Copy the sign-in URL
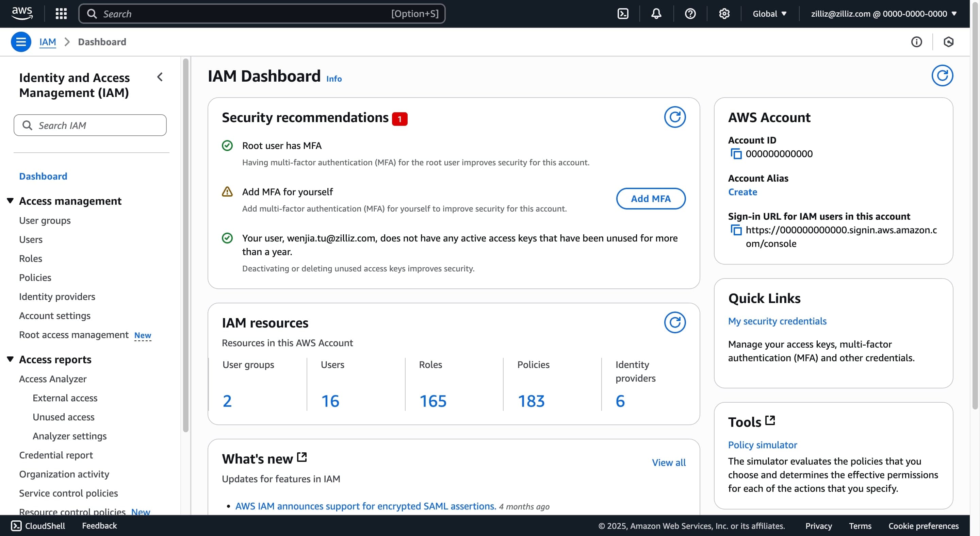 736,230
